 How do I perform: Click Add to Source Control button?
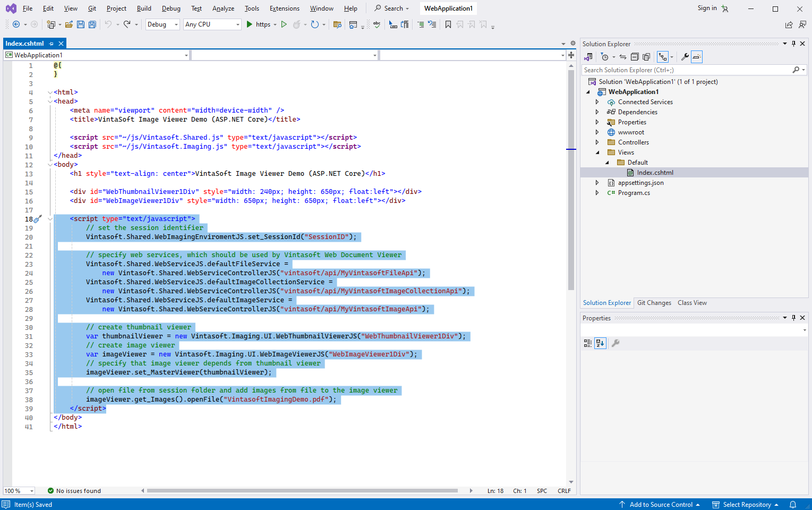[661, 505]
